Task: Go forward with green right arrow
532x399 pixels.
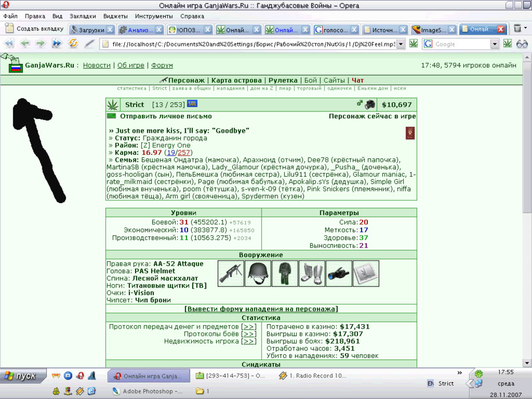Action: (x=41, y=43)
